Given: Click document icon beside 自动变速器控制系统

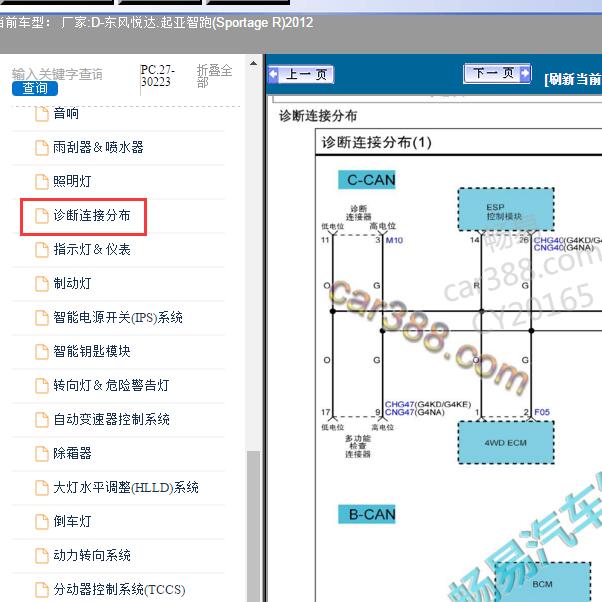Looking at the screenshot, I should point(41,420).
